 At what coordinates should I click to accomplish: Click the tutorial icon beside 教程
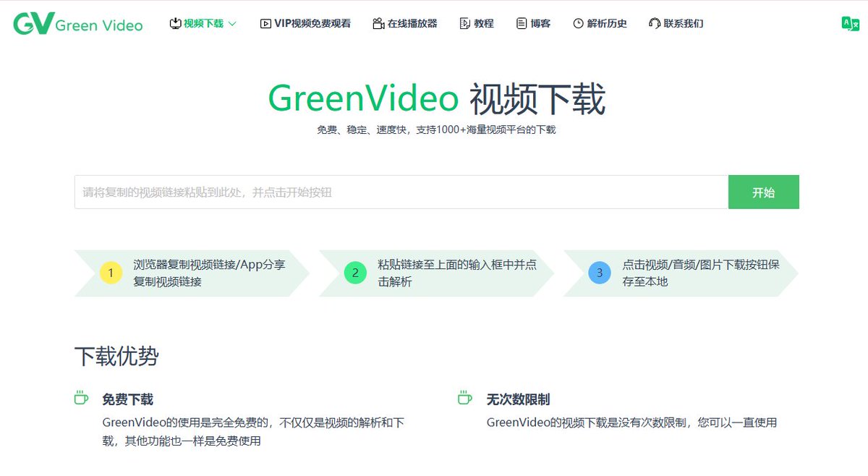[465, 24]
